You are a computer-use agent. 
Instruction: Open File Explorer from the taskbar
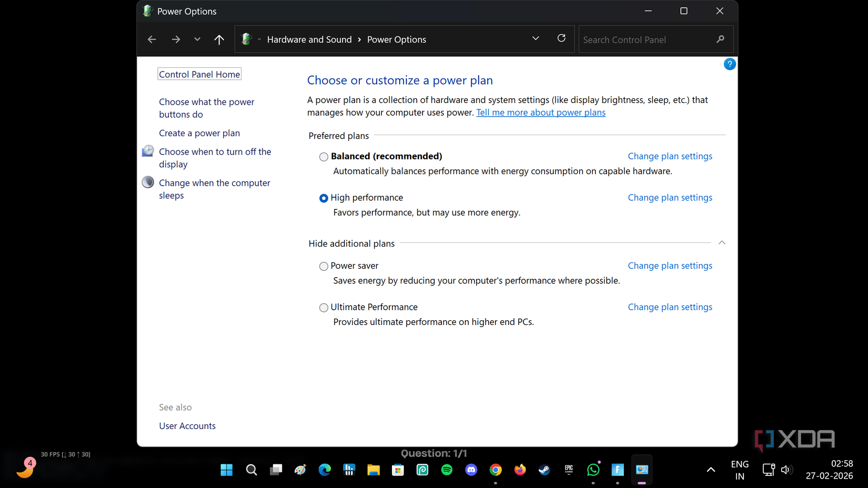point(374,470)
